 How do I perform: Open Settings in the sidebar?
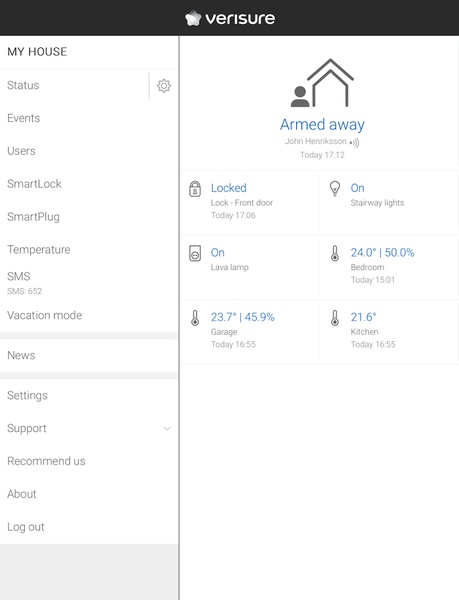[89, 396]
